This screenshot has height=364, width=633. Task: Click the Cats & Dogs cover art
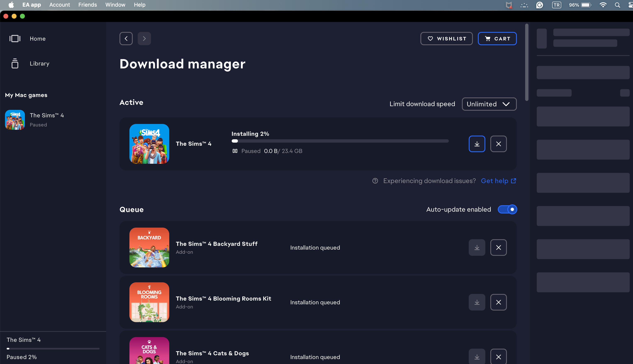click(149, 351)
